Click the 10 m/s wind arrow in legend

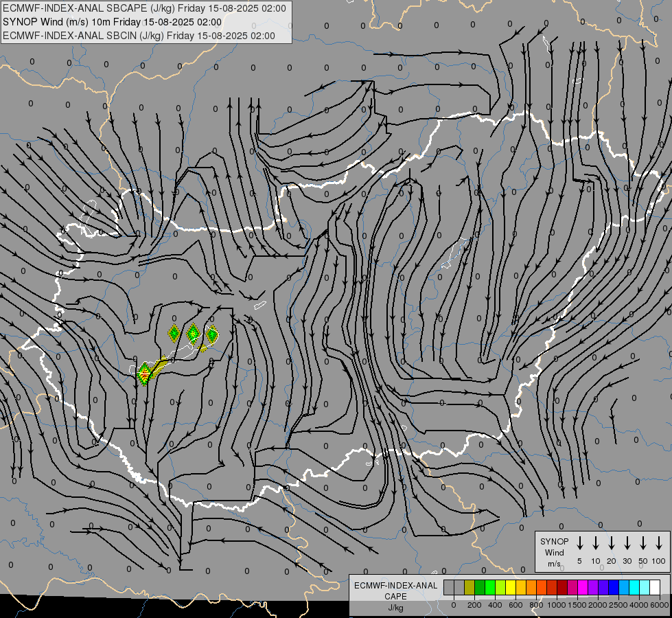[x=595, y=543]
